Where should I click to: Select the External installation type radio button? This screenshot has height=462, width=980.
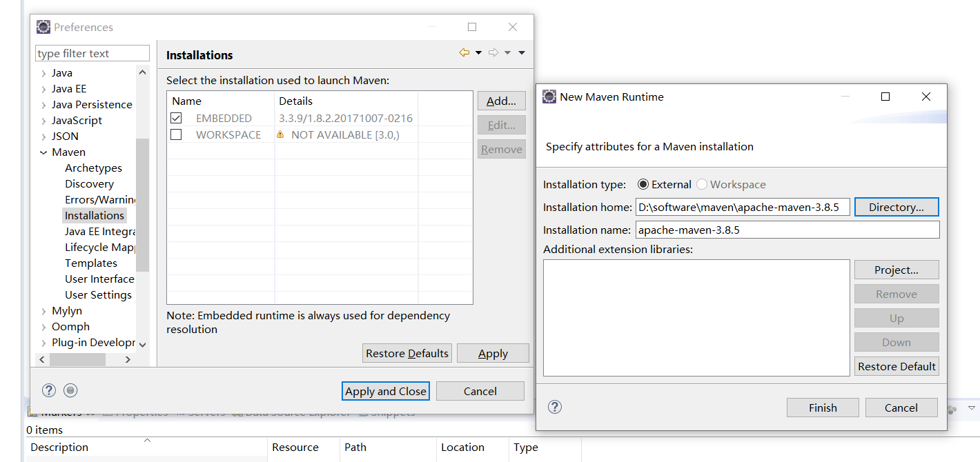(643, 184)
